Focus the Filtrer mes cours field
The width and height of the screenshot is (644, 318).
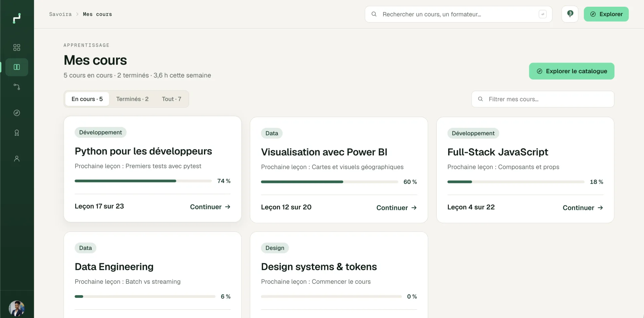tap(543, 99)
